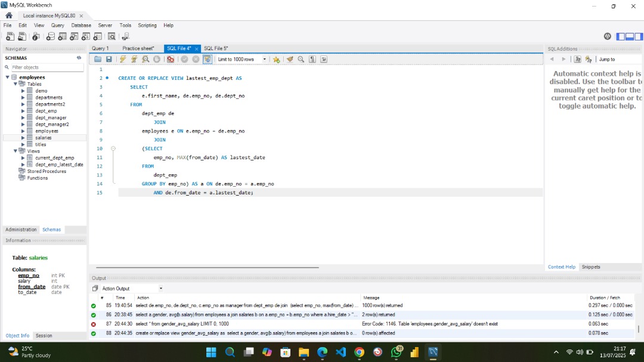Image resolution: width=644 pixels, height=362 pixels.
Task: Launch MySQL Workbench from the taskbar
Action: point(432,352)
